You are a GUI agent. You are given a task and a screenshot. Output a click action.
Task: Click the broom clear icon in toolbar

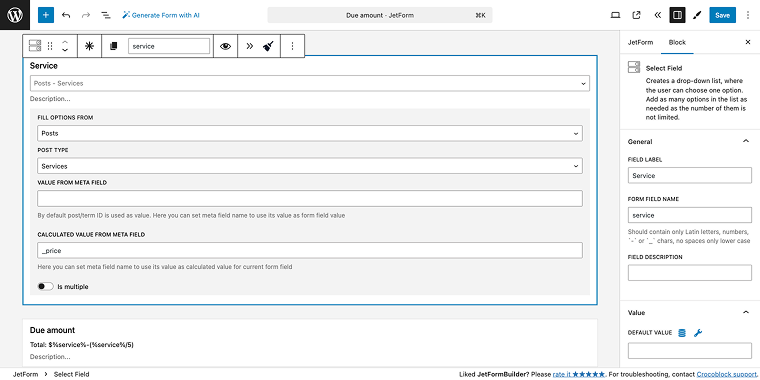point(269,46)
